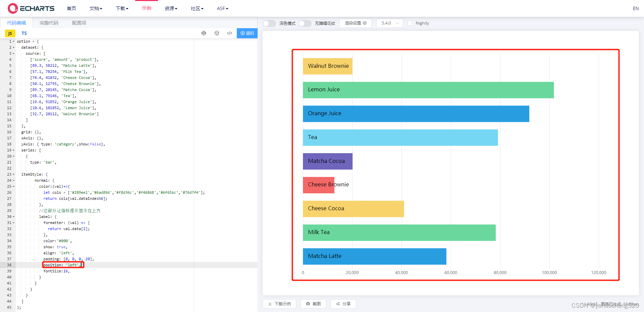Click the Matcha Latte blue bar
644x312 pixels.
[x=375, y=257]
